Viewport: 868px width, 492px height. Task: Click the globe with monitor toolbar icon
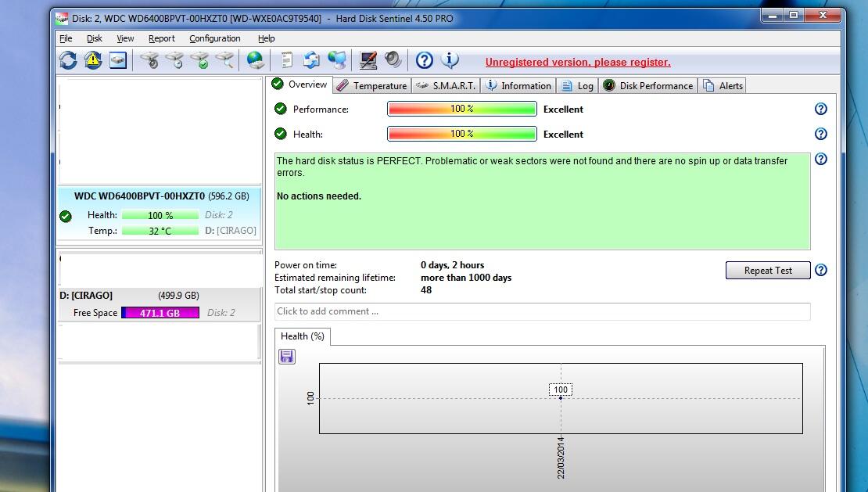click(337, 59)
